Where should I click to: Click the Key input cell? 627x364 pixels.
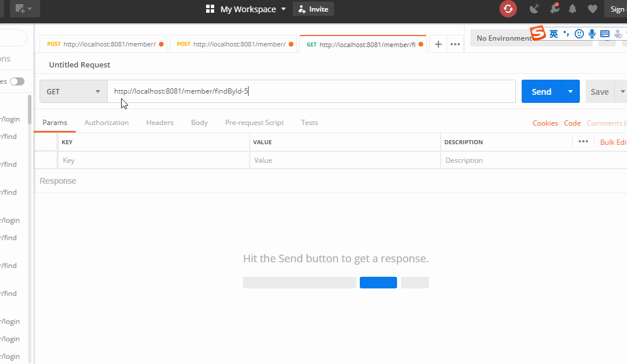coord(154,160)
